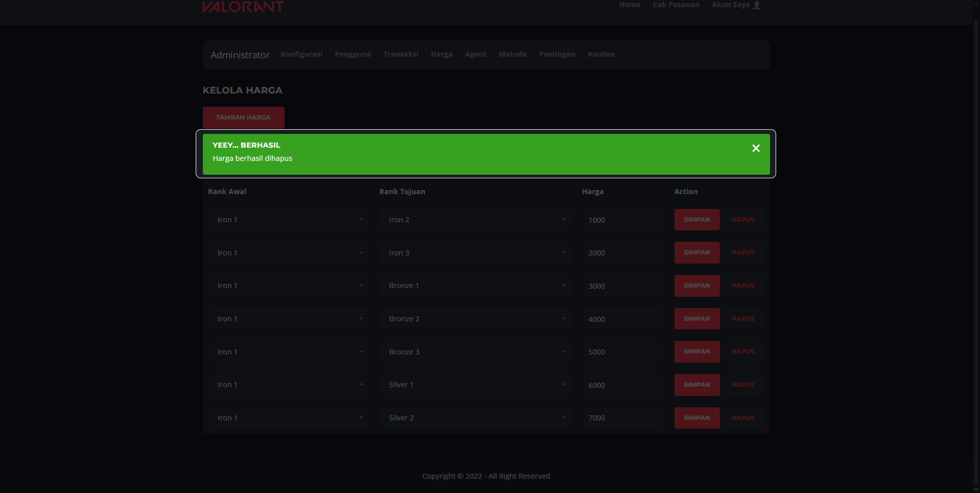
Task: Open Rank Awal dropdown in Silver 1 row
Action: point(288,385)
